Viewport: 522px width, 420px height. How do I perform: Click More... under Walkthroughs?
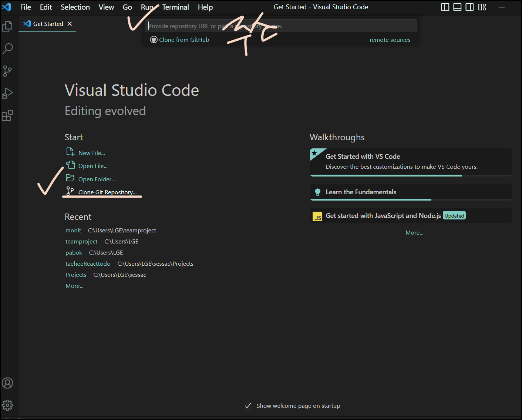point(414,232)
